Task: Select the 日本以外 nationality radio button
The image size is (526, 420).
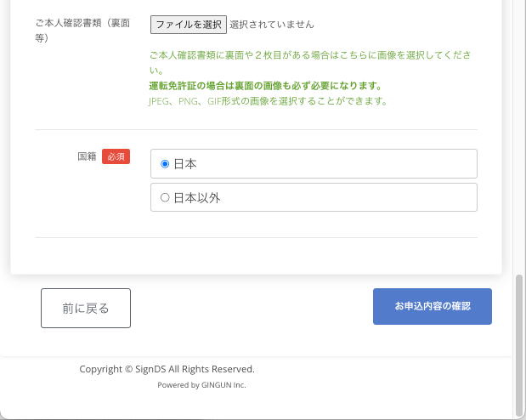Action: pyautogui.click(x=165, y=197)
